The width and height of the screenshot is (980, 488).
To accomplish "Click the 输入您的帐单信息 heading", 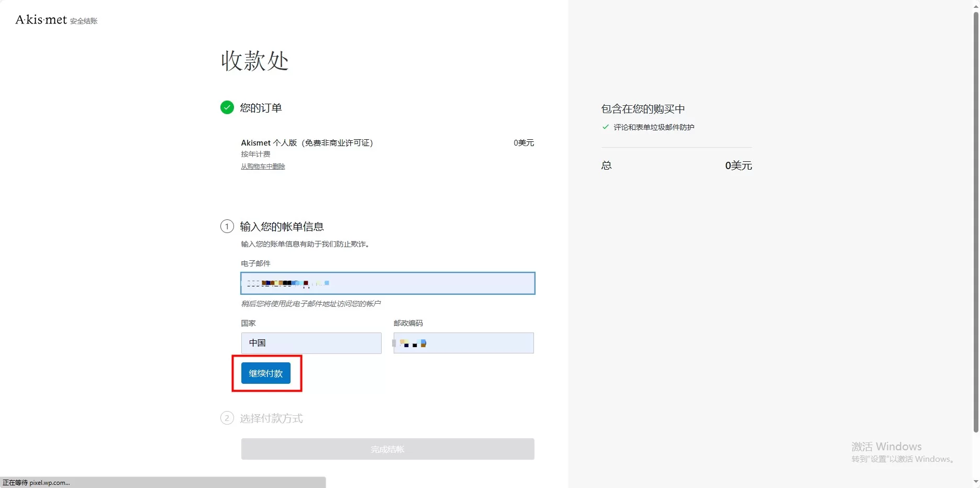I will pyautogui.click(x=282, y=227).
